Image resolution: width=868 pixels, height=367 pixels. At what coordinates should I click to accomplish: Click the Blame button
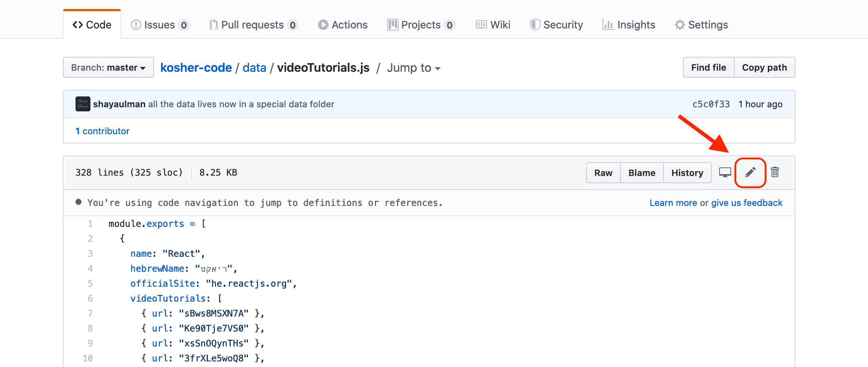[x=642, y=173]
